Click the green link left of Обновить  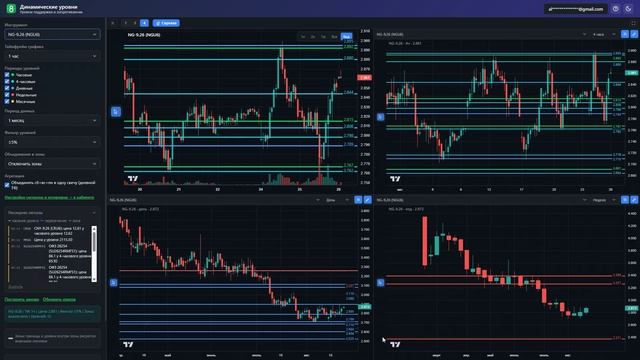pos(22,300)
